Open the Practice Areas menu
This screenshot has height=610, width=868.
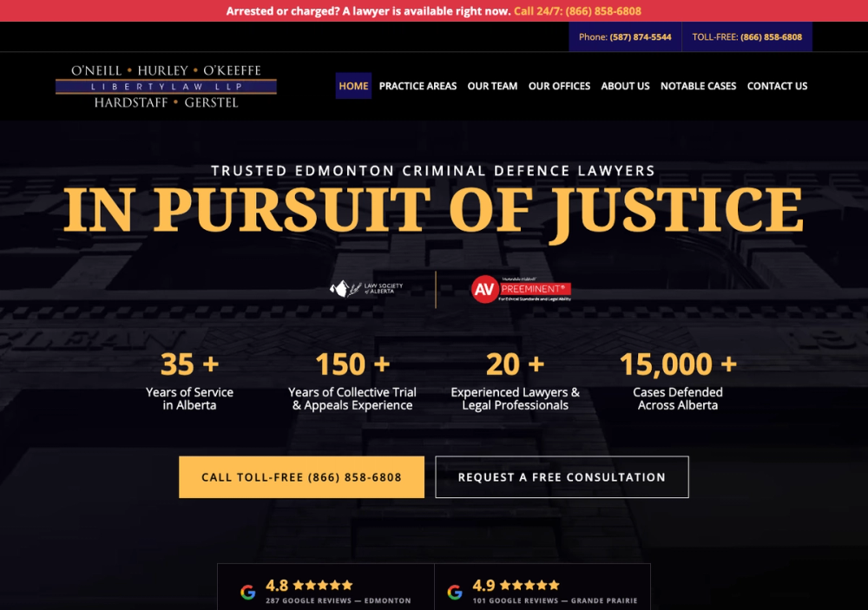pos(418,86)
